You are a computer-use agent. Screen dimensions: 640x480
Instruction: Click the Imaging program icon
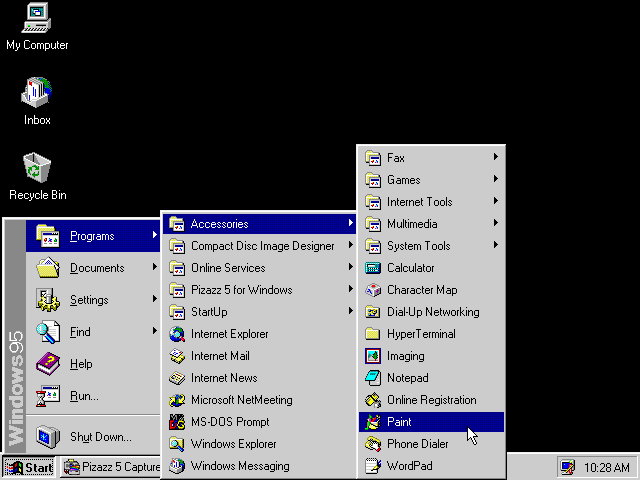click(x=373, y=356)
